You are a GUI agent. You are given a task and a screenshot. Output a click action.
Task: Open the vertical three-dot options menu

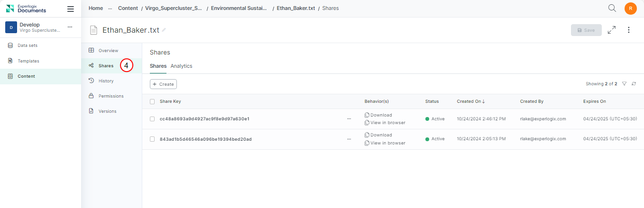629,30
